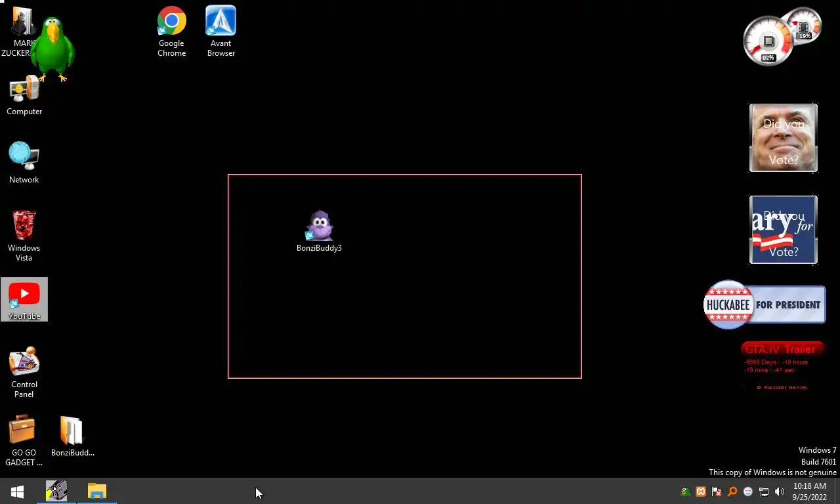Click the round face tray icon

click(x=748, y=492)
